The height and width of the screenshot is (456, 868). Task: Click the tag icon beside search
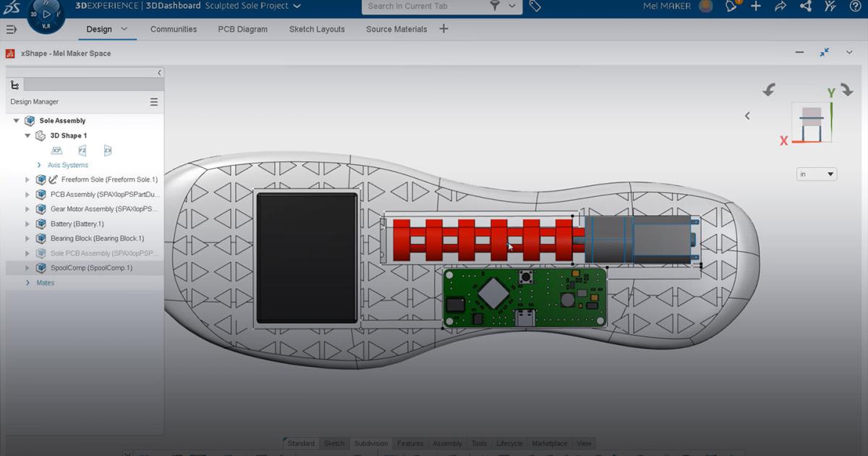coord(535,7)
